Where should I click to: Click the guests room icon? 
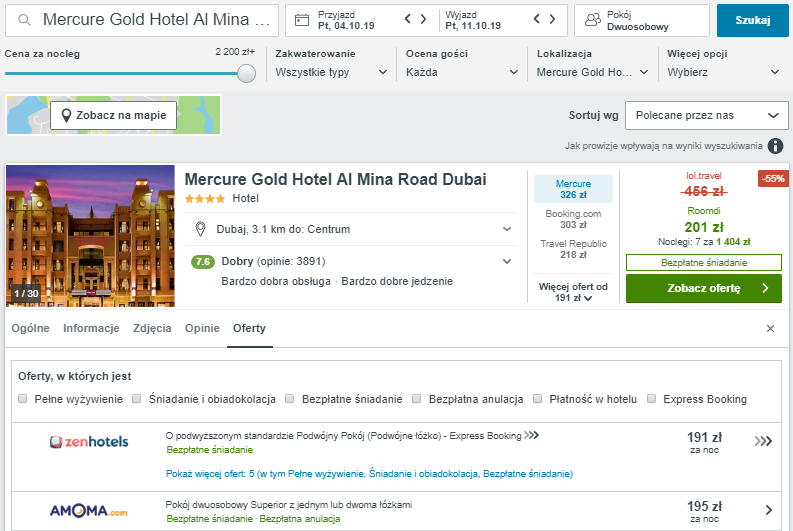coord(593,20)
